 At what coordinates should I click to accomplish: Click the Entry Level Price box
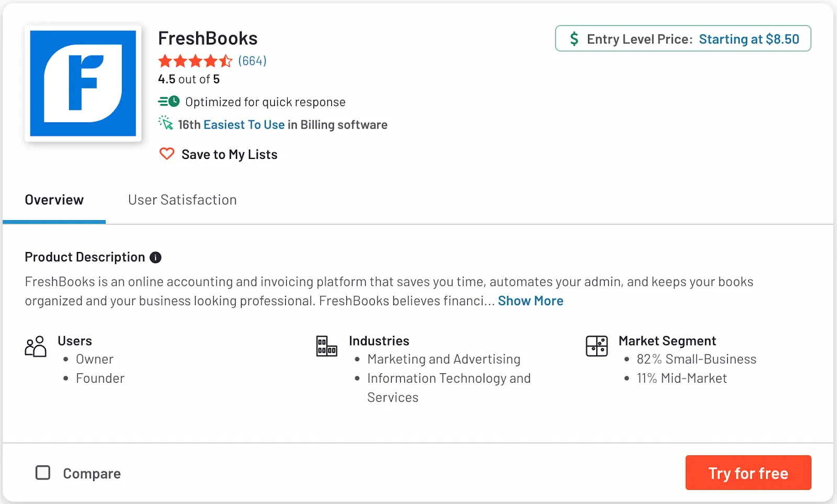(x=683, y=39)
